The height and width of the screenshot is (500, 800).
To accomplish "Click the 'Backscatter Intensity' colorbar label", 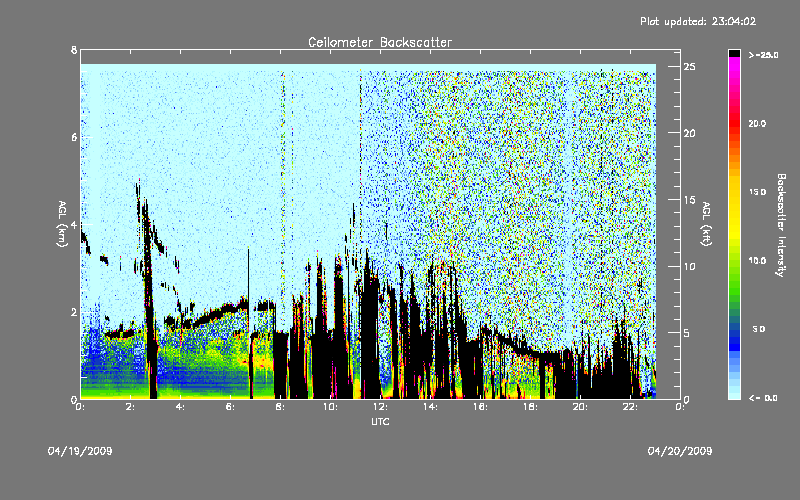I will click(780, 225).
